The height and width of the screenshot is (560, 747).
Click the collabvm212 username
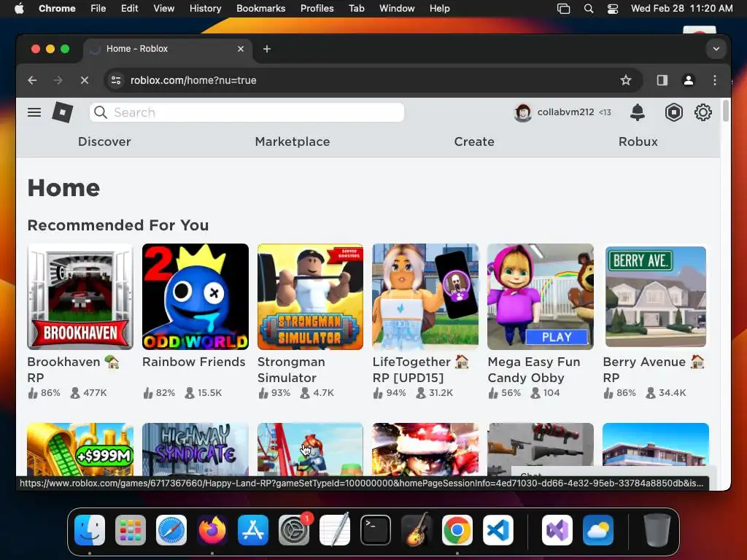565,112
